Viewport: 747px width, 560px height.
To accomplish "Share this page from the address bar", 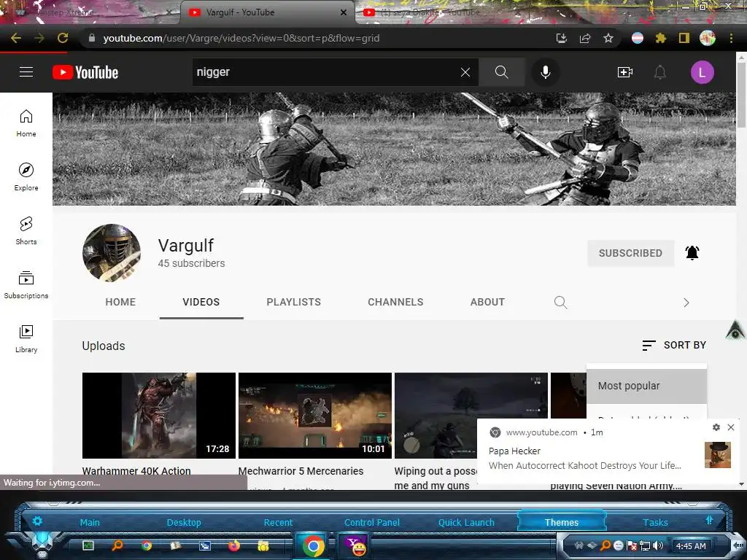I will pyautogui.click(x=585, y=38).
